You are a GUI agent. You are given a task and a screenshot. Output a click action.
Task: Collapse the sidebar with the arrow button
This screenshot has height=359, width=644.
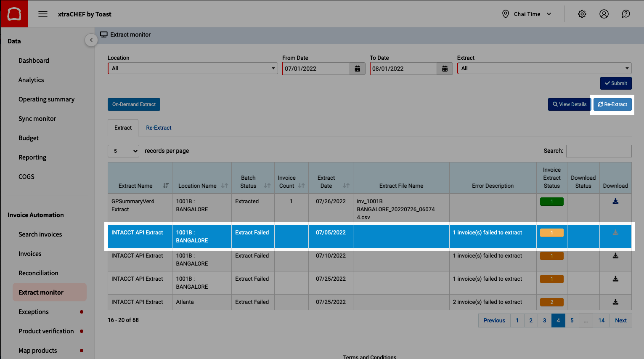coord(91,40)
